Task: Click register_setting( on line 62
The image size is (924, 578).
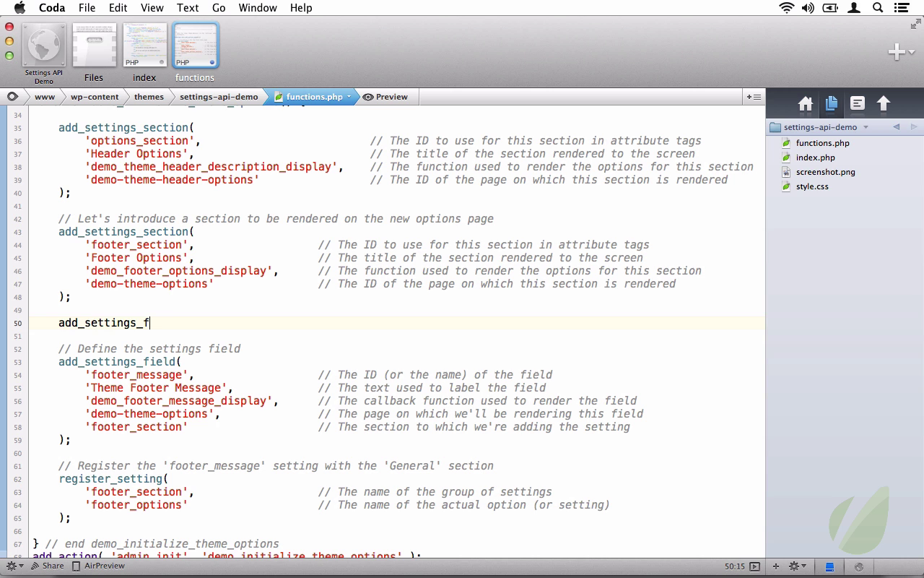Action: (x=113, y=479)
